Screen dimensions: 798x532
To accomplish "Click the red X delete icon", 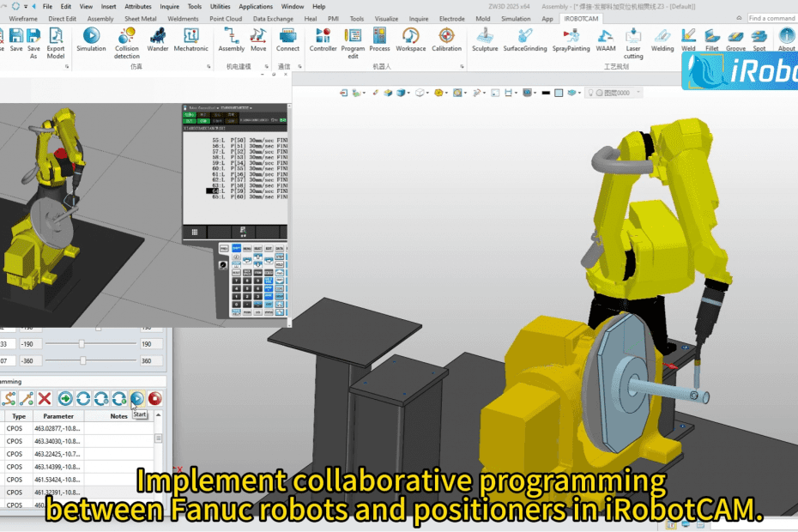I will tap(45, 398).
